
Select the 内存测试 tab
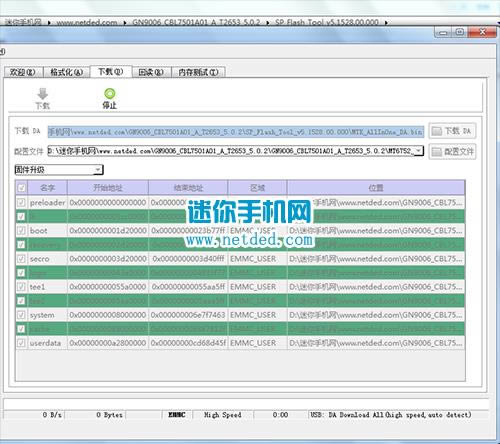(x=198, y=72)
